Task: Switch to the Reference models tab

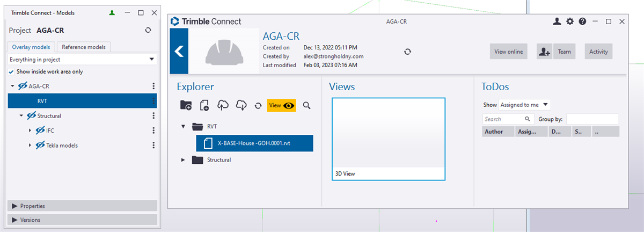Action: click(x=84, y=47)
